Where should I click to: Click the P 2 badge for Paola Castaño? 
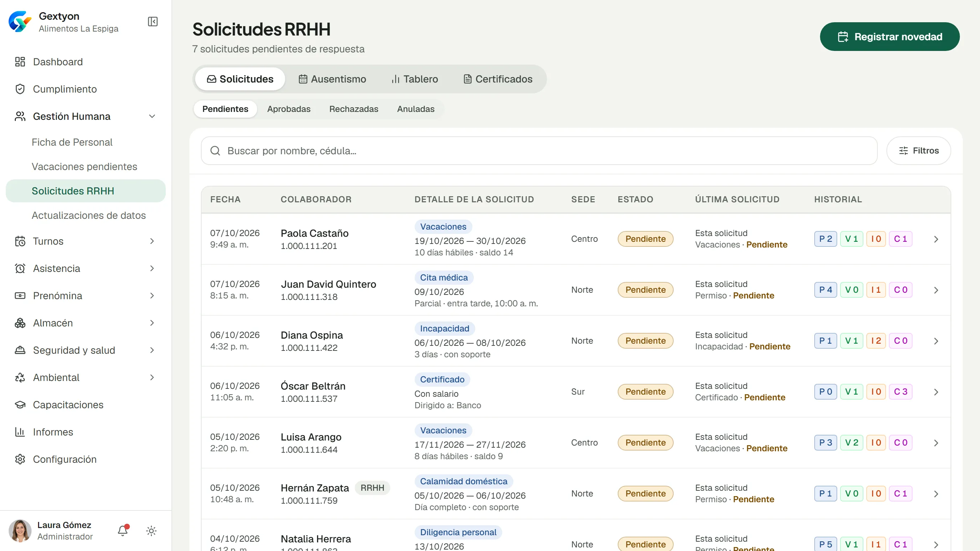(825, 239)
